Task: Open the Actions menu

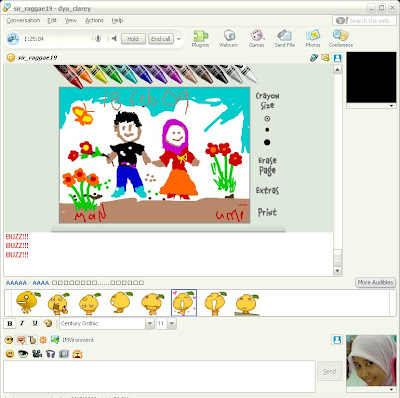Action: tap(94, 20)
